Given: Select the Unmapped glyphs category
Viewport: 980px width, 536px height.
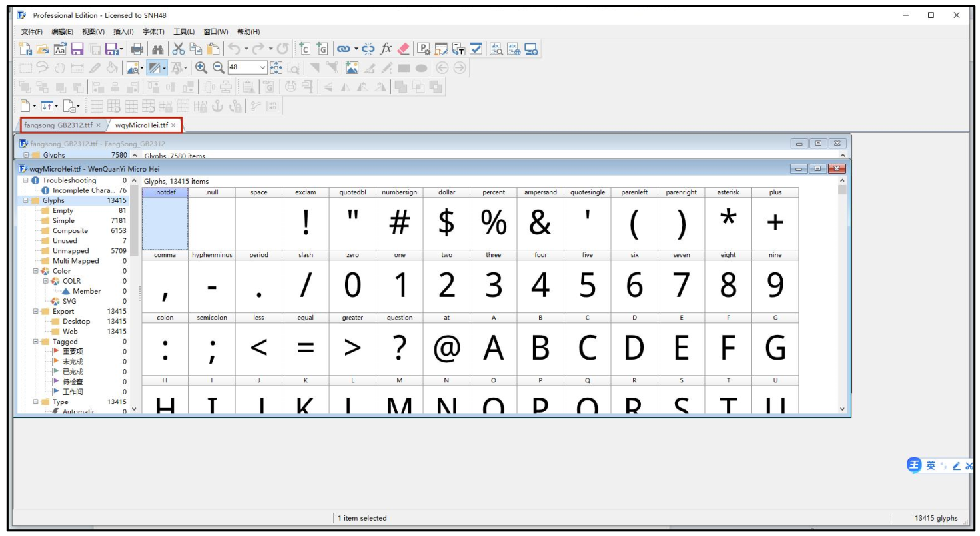Looking at the screenshot, I should 71,251.
